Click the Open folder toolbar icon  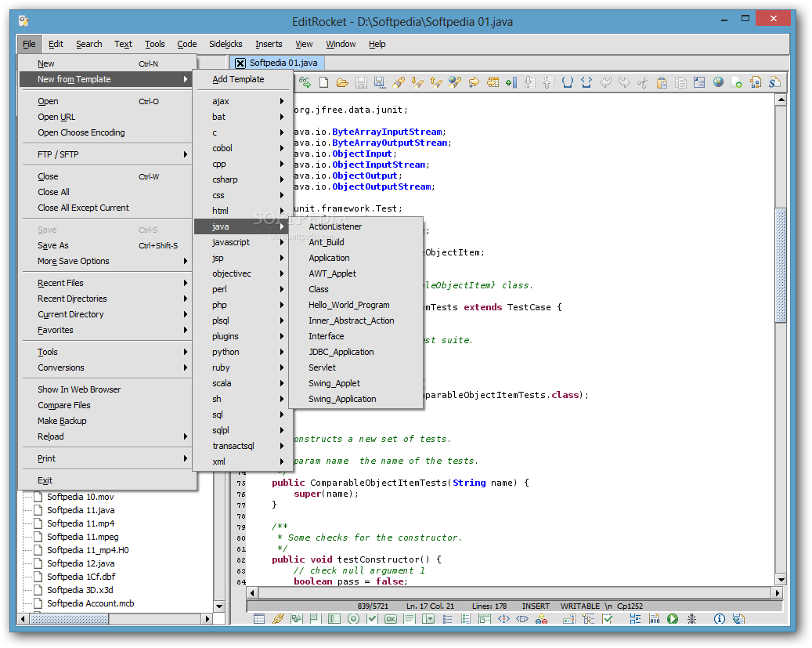(x=342, y=82)
